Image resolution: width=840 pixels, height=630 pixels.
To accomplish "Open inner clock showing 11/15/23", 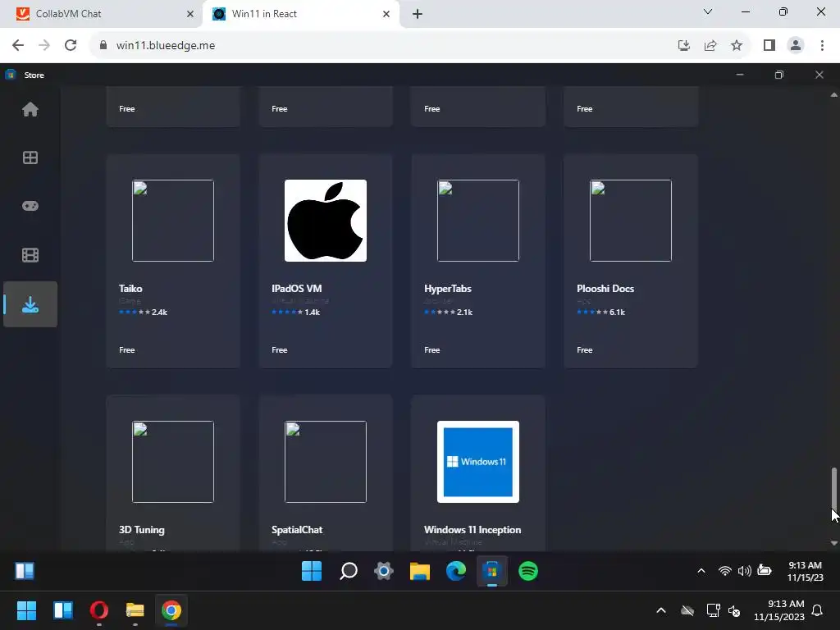I will click(806, 571).
